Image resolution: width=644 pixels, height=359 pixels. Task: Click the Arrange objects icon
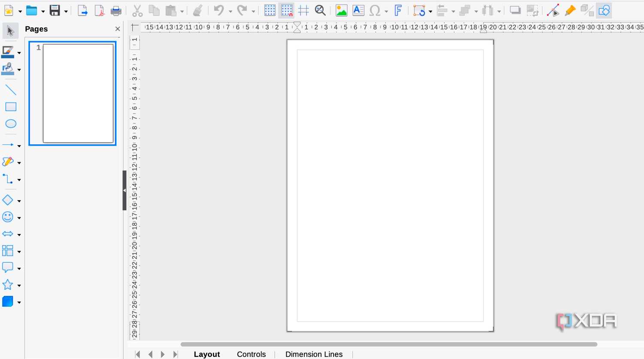click(x=465, y=11)
